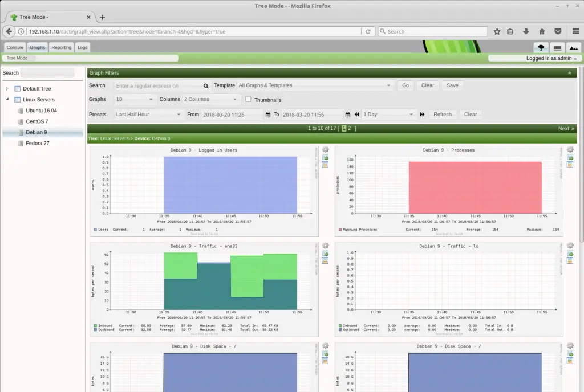Open properties list icon for Traffic ens33 graph

[x=326, y=260]
